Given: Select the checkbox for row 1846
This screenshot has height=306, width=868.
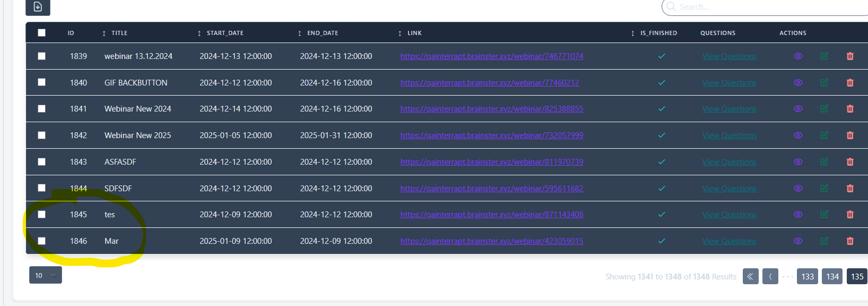Looking at the screenshot, I should (42, 241).
